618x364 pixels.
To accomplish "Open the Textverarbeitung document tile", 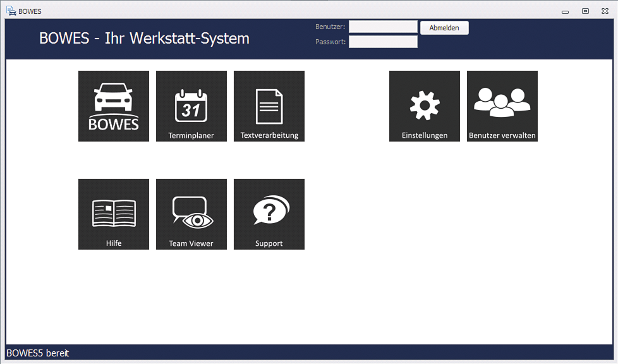I will [269, 106].
